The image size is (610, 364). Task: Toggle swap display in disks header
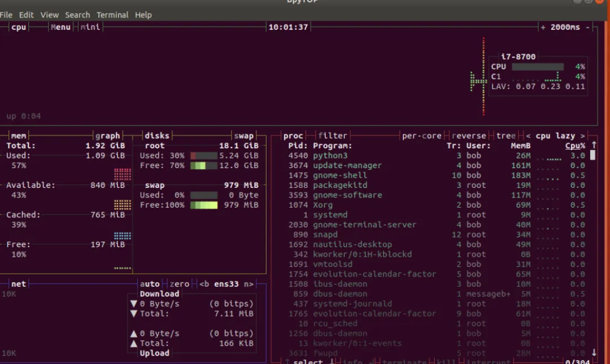[243, 135]
